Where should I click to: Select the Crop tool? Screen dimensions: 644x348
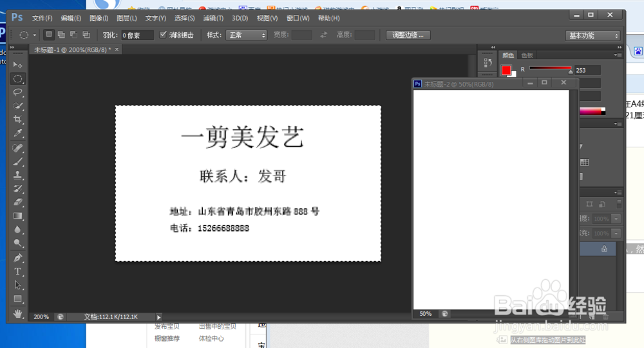[17, 119]
